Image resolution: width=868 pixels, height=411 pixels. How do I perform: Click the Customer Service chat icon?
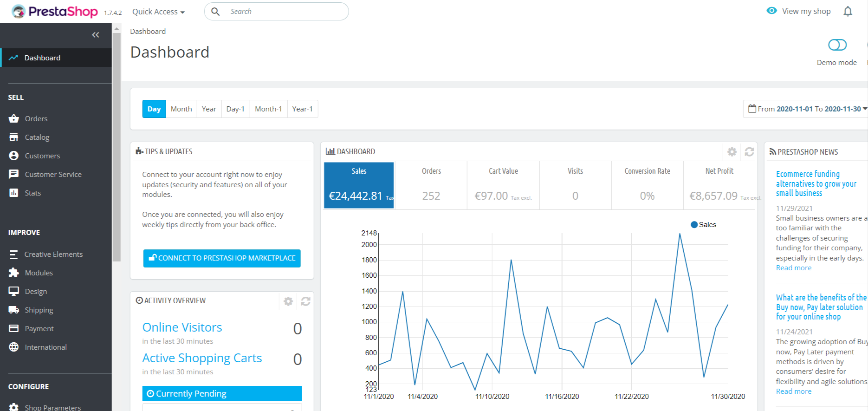(14, 174)
